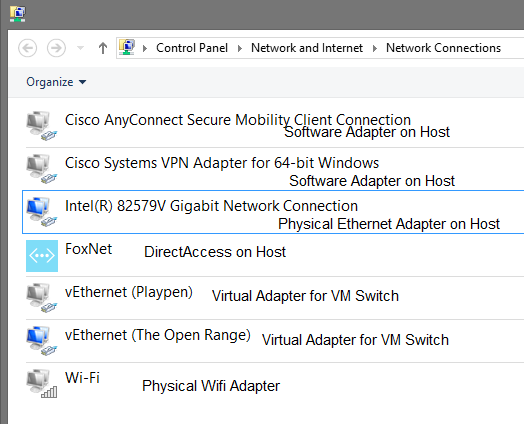
Task: Expand chevron after Control Panel breadcrumb
Action: [x=240, y=48]
